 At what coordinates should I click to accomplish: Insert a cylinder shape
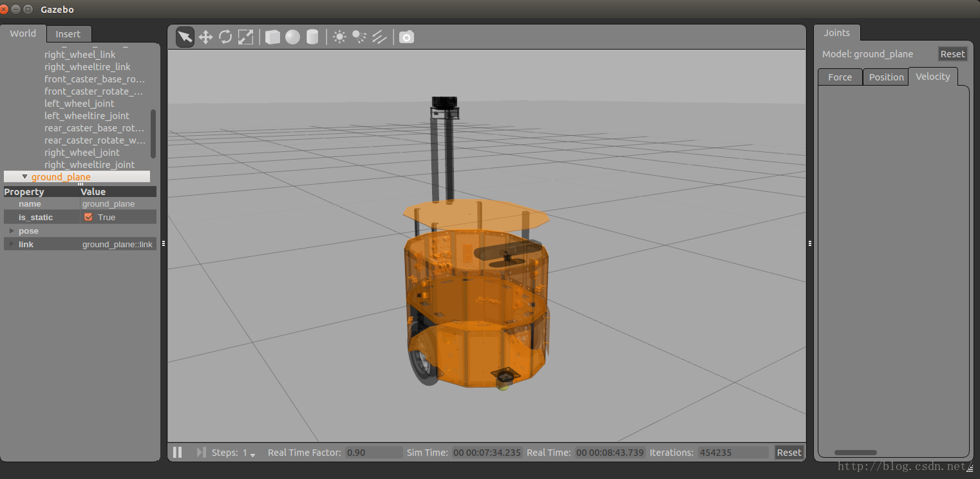tap(312, 37)
